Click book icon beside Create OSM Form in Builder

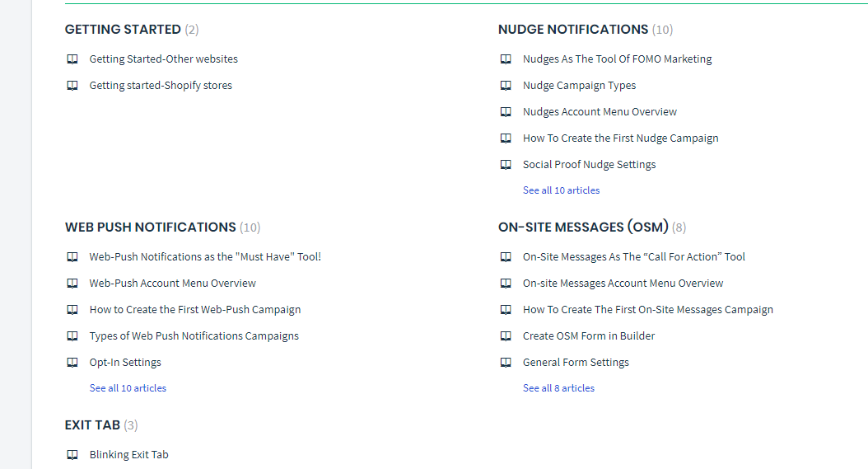(x=506, y=336)
